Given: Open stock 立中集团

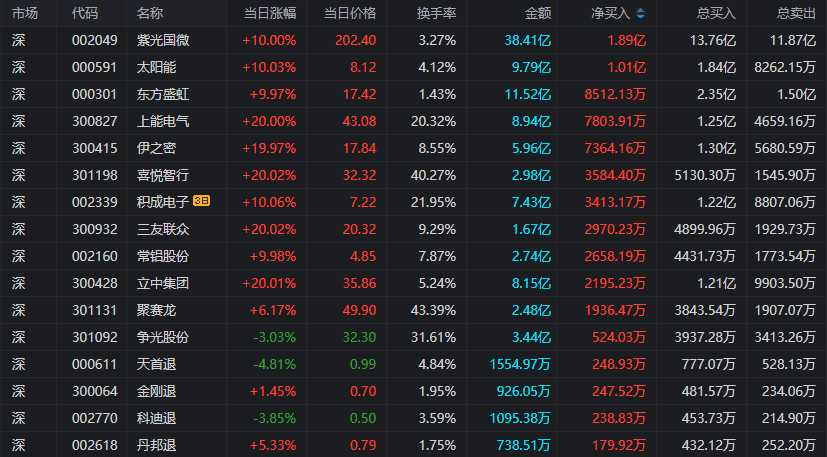Looking at the screenshot, I should (163, 283).
